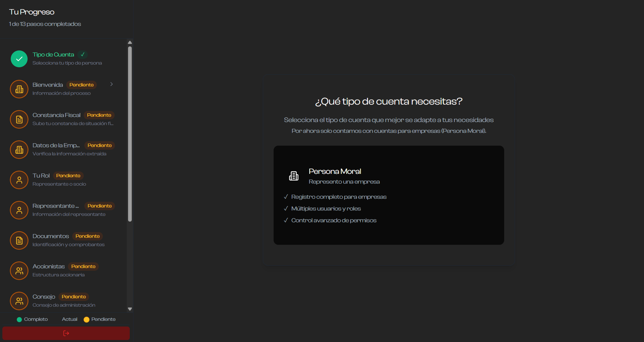The height and width of the screenshot is (342, 644).
Task: Select the Tu Rol step
Action: tap(63, 180)
